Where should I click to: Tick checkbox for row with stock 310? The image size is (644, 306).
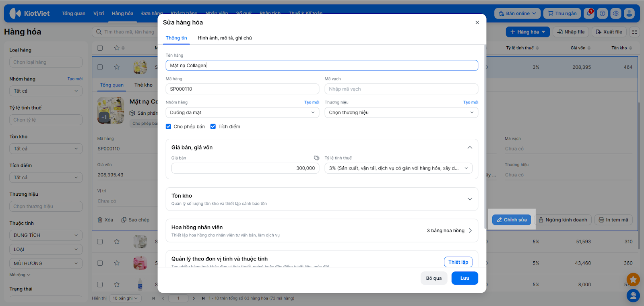point(100,242)
